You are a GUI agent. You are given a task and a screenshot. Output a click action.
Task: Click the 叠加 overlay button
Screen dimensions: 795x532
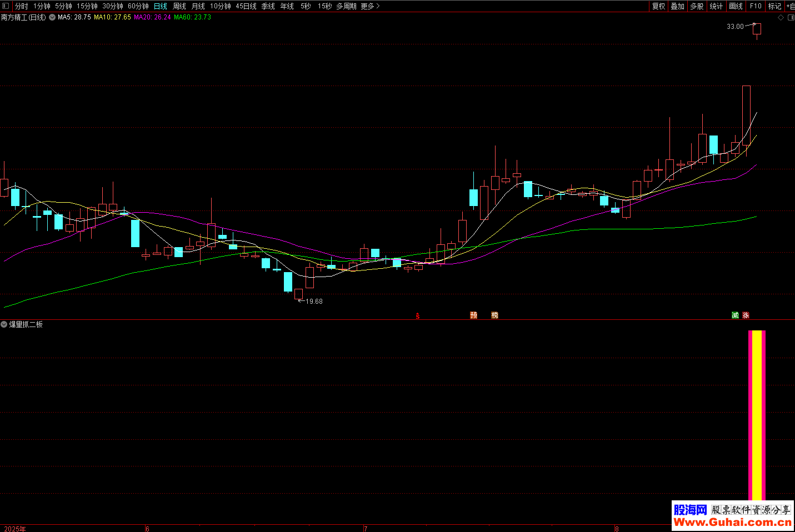[x=678, y=6]
